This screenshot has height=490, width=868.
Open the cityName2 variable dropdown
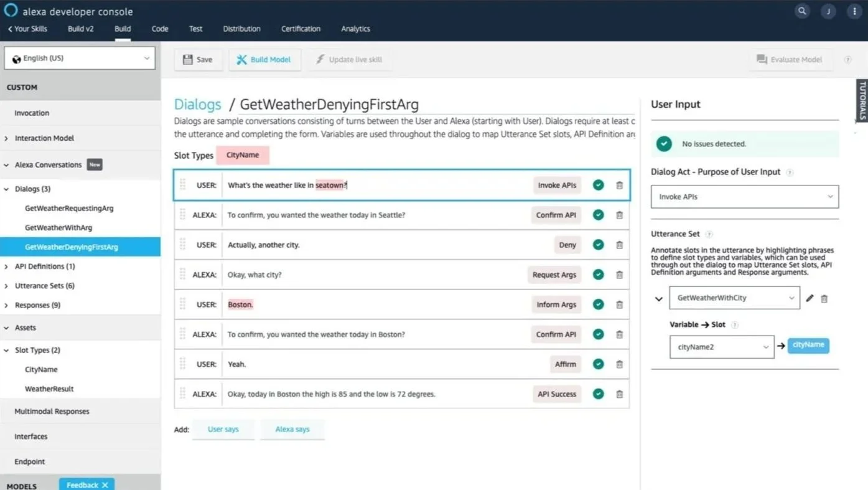(722, 347)
